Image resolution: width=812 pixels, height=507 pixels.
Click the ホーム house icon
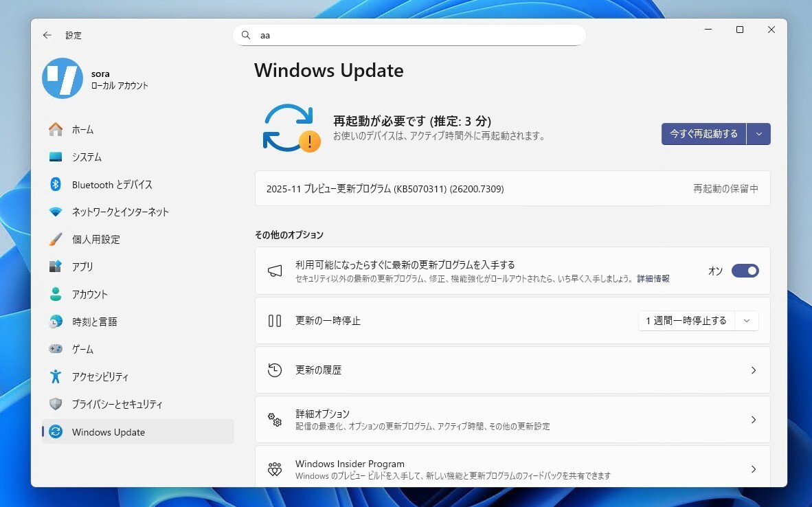click(x=56, y=129)
